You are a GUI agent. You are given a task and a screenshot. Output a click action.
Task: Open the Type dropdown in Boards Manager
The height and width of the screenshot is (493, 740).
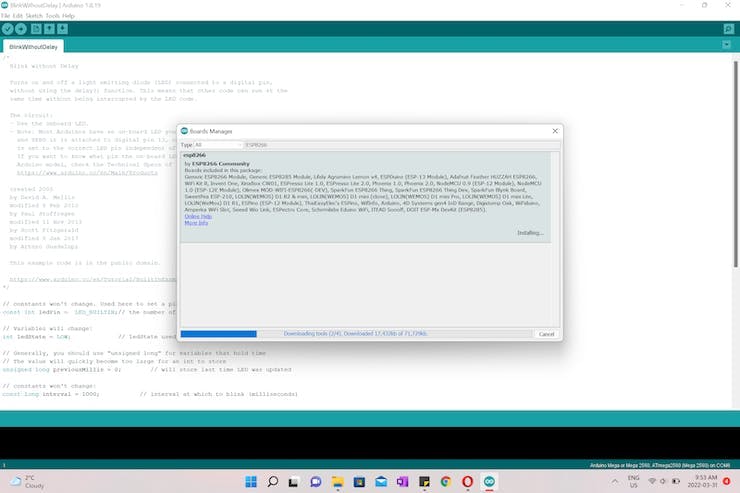click(218, 145)
